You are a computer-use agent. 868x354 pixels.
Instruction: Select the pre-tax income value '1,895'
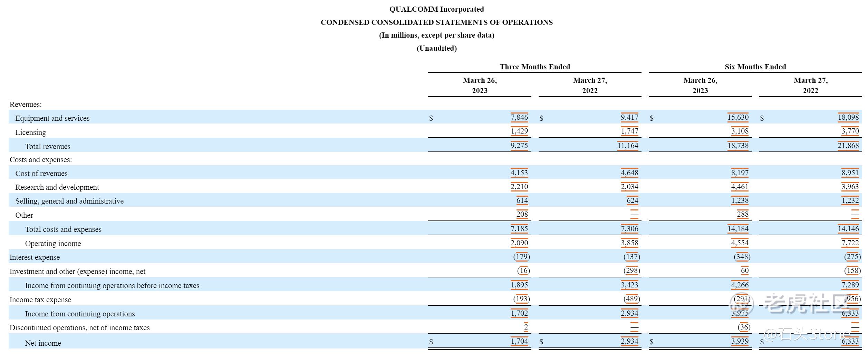click(x=519, y=285)
